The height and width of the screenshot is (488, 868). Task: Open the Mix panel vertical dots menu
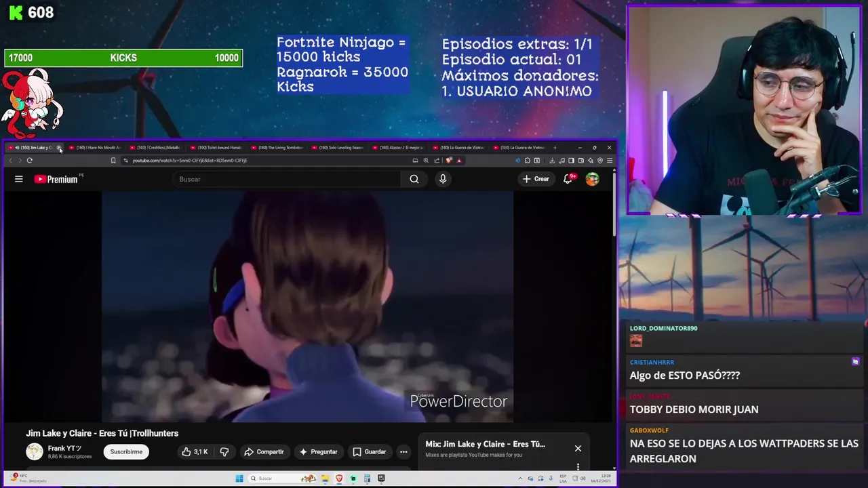(578, 466)
